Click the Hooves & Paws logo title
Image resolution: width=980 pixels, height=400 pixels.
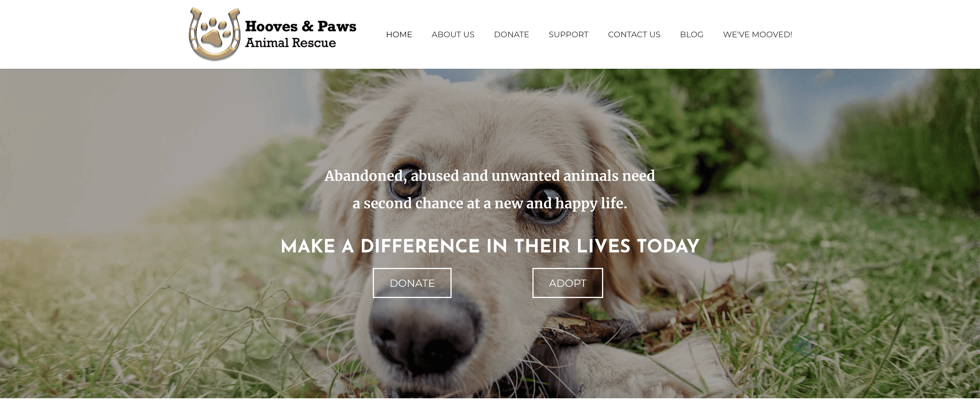tap(301, 26)
